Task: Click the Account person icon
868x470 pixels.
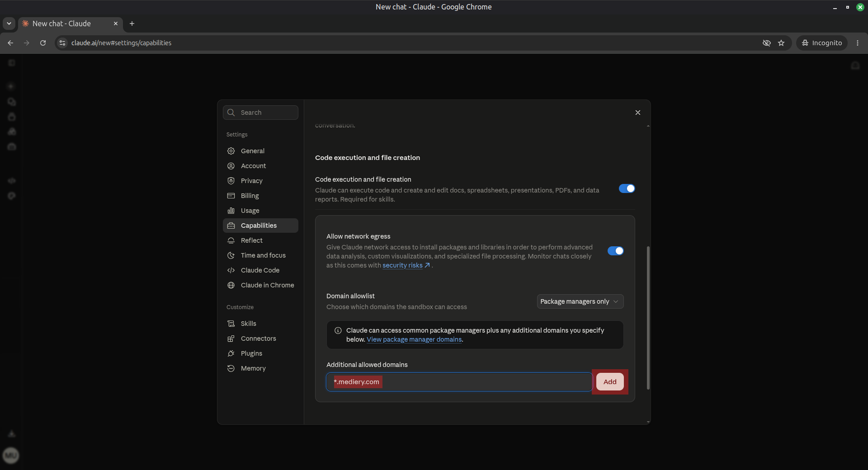Action: 231,166
